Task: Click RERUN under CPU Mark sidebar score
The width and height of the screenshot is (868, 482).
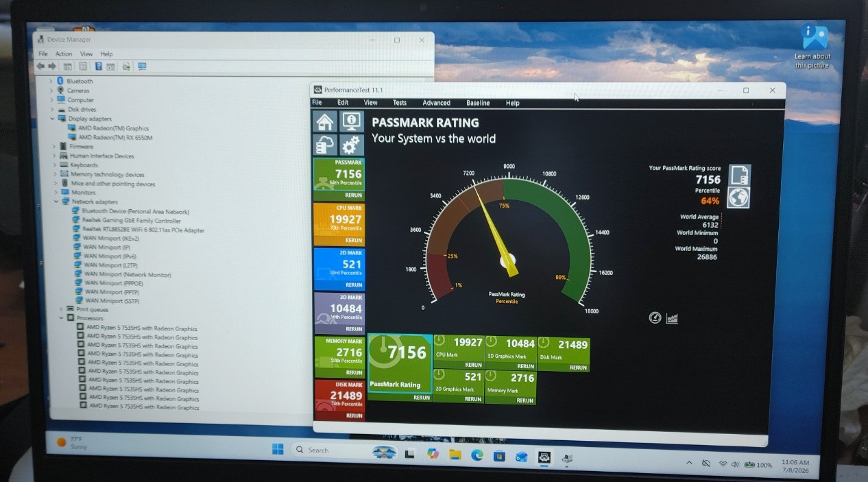Action: coord(354,241)
